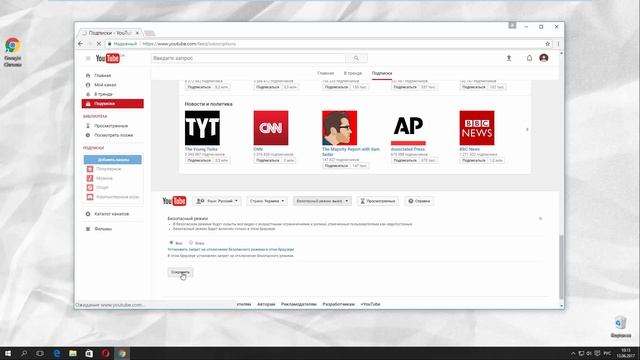Launch Microsoft Edge from the taskbar

[57, 353]
